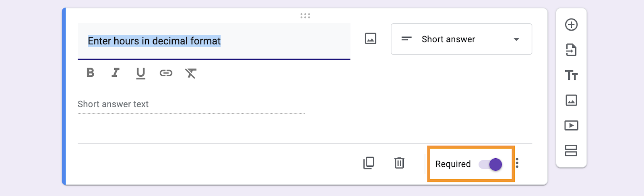
Task: Italicize the question title
Action: [x=116, y=73]
